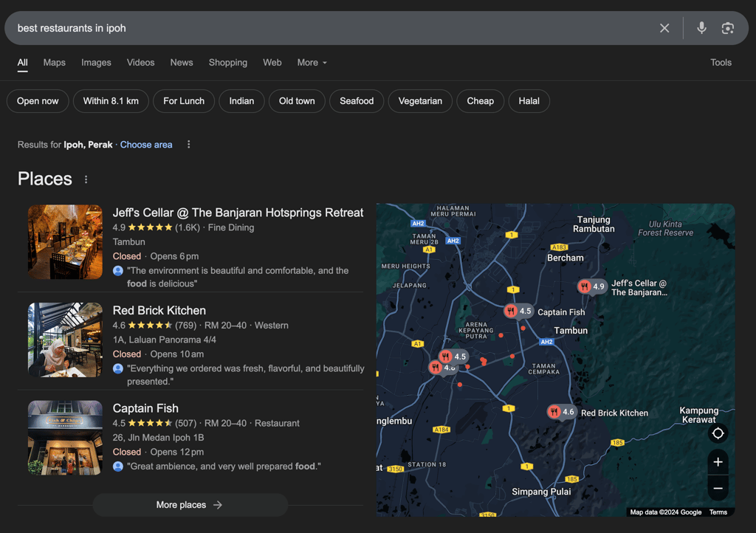
Task: Enable the Halal filter chip
Action: tap(529, 101)
